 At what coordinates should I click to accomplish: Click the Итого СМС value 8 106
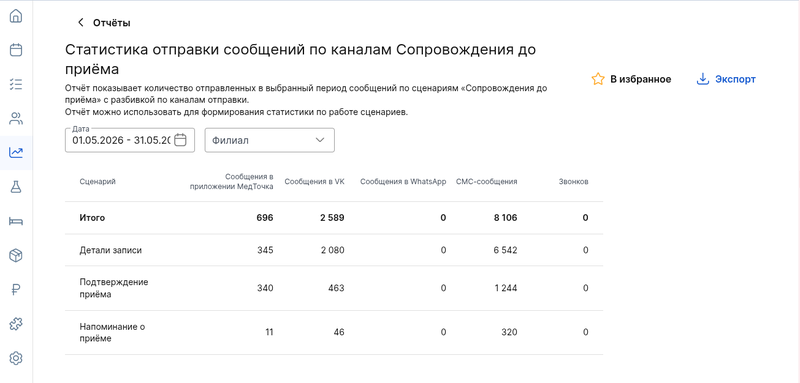pos(505,218)
